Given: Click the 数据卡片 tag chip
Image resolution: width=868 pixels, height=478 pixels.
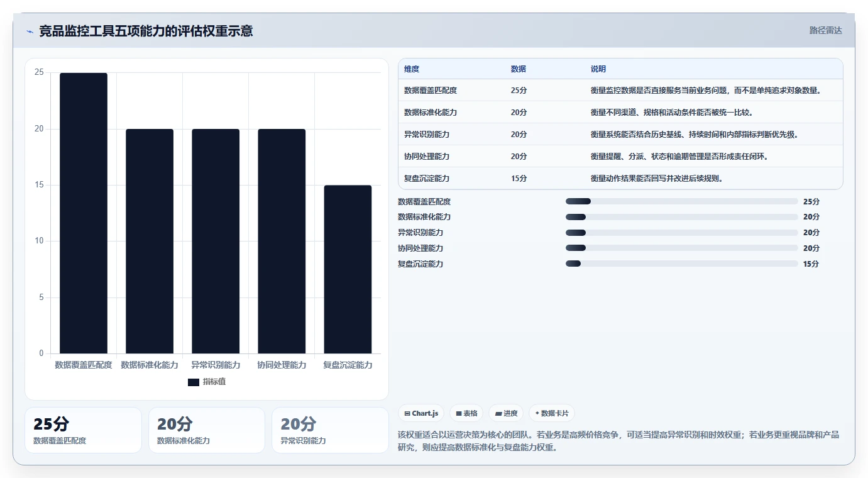Looking at the screenshot, I should coord(551,413).
